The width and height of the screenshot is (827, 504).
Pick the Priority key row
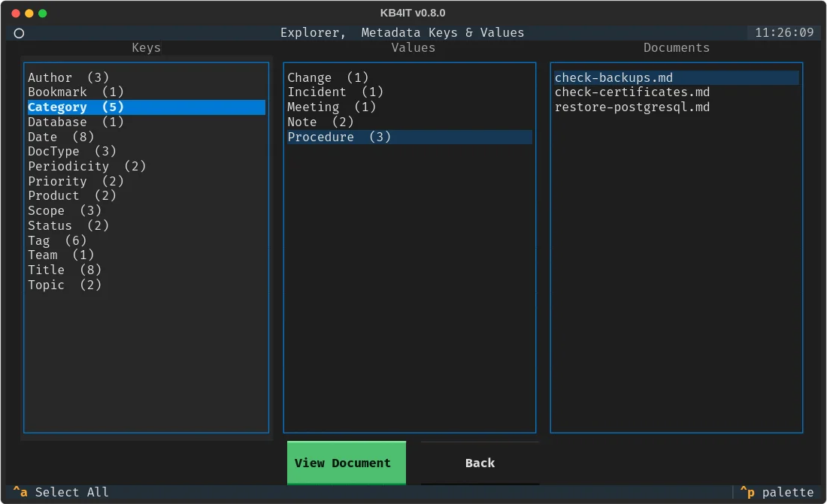146,181
